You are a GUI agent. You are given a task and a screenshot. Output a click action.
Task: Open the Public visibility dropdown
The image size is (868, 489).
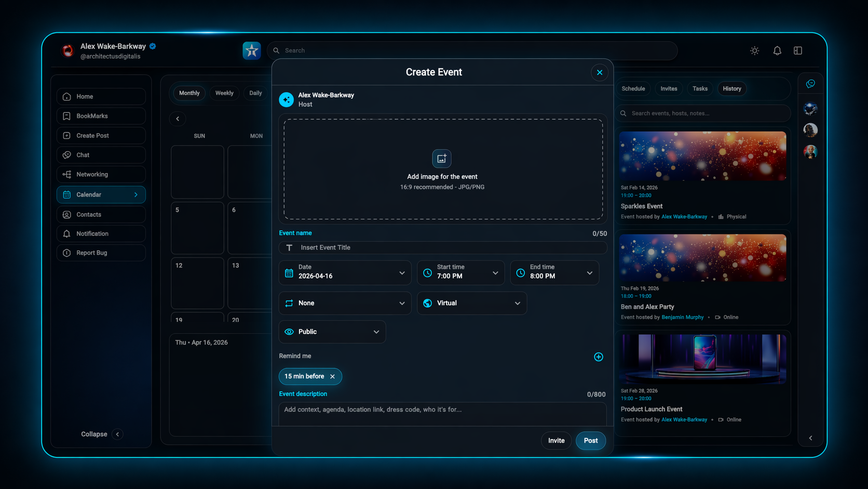click(332, 332)
